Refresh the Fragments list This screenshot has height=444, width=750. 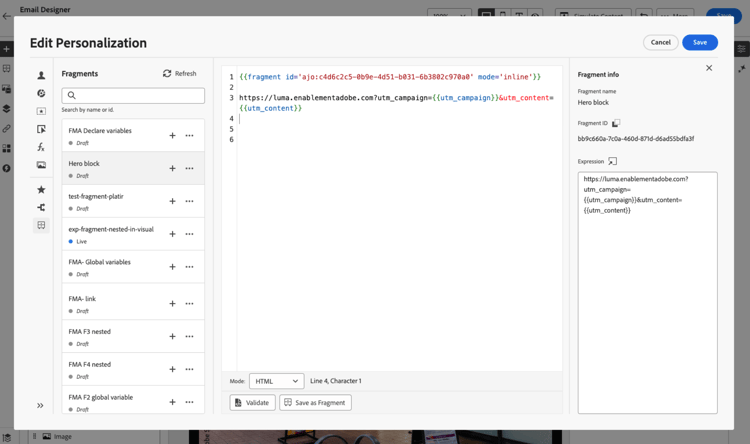pyautogui.click(x=180, y=73)
